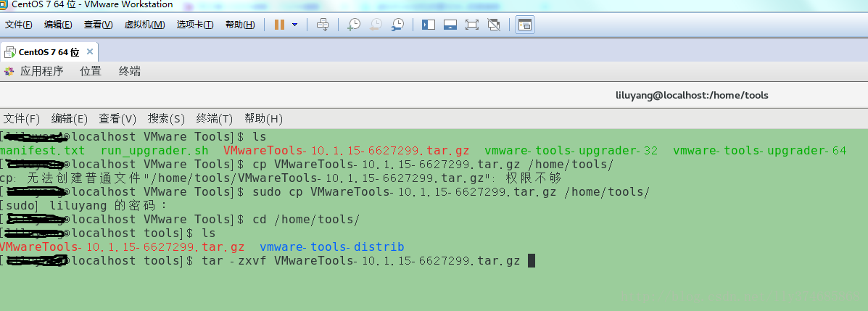Open the snapshot manager wrench-clock icon
The image size is (868, 311).
[x=397, y=25]
